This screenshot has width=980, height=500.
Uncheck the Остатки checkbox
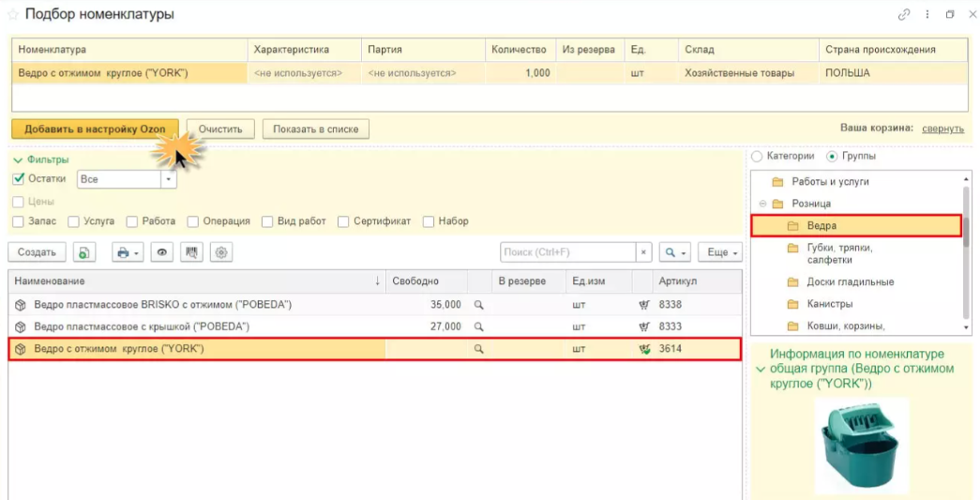tap(18, 179)
